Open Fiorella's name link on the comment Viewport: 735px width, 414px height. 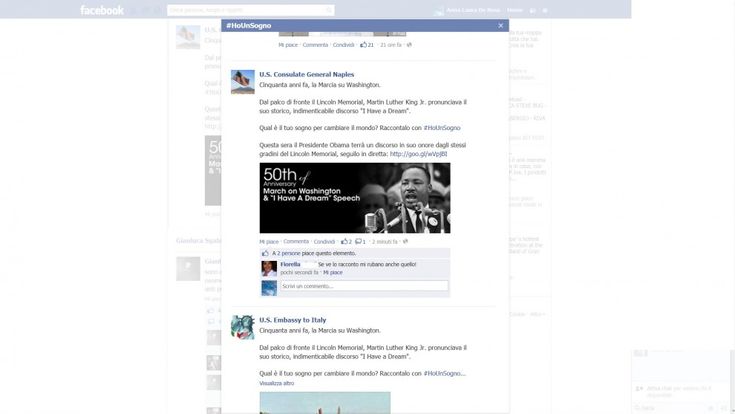(x=290, y=264)
